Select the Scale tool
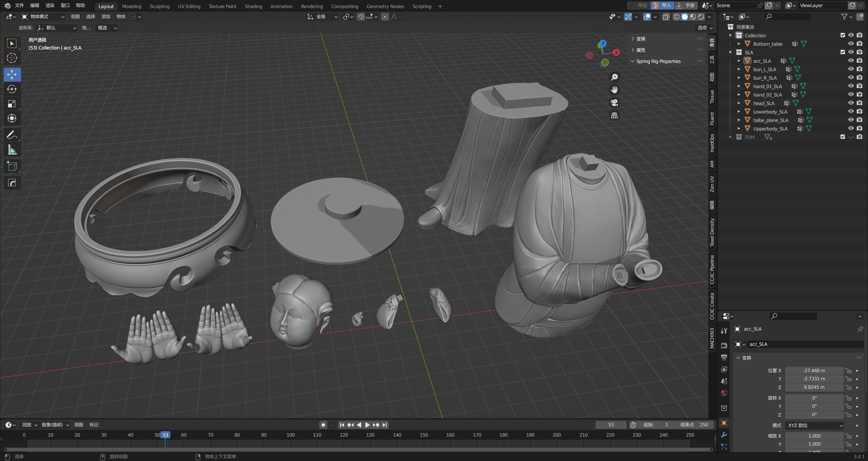The image size is (868, 461). pos(12,104)
